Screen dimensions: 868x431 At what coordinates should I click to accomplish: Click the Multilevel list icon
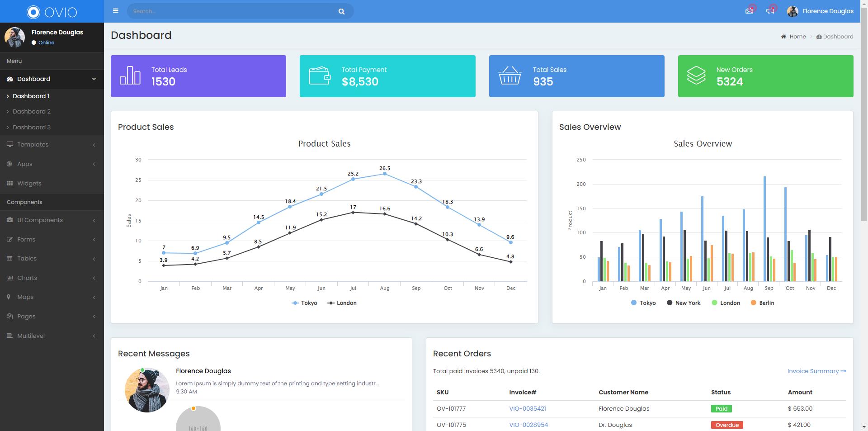pyautogui.click(x=9, y=336)
